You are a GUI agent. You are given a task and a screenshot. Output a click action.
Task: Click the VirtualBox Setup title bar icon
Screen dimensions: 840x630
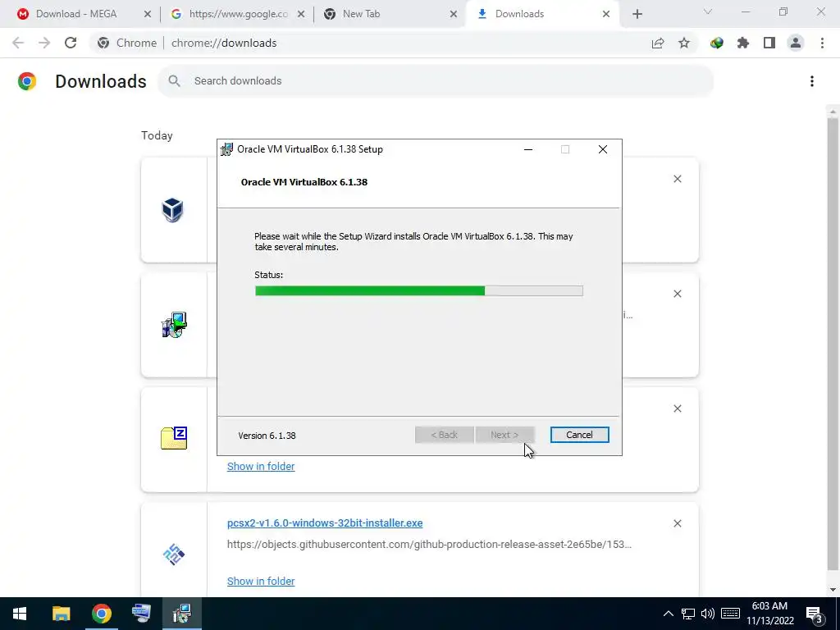tap(226, 149)
